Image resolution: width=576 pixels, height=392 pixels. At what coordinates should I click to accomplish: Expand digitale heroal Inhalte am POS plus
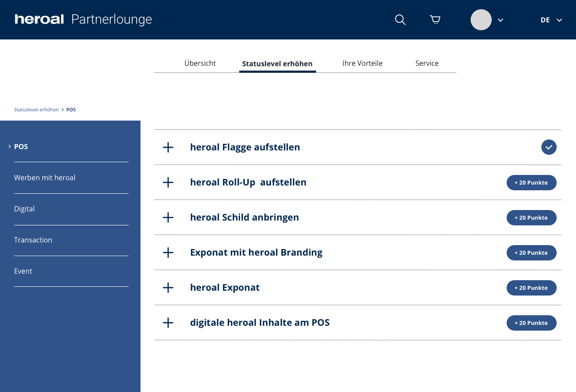(x=168, y=323)
